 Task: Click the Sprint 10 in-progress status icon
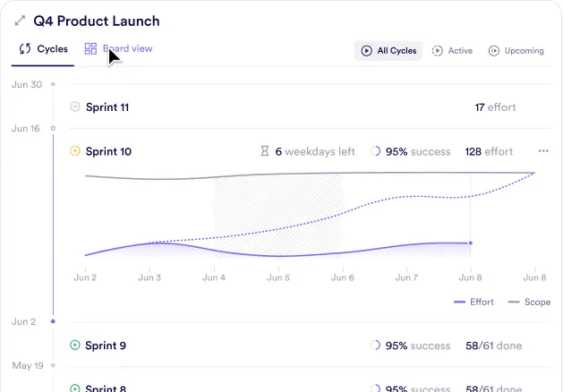[x=75, y=151]
